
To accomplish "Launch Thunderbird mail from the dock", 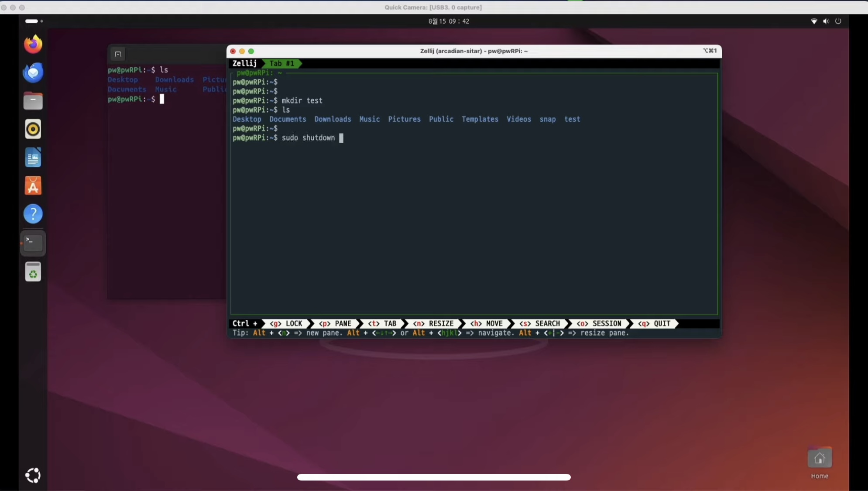I will click(x=33, y=72).
